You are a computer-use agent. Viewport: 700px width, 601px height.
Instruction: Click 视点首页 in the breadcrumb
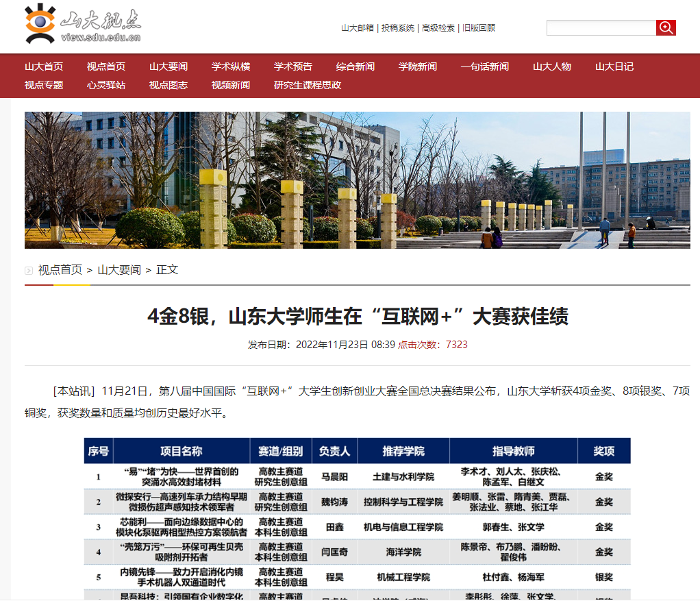coord(60,270)
